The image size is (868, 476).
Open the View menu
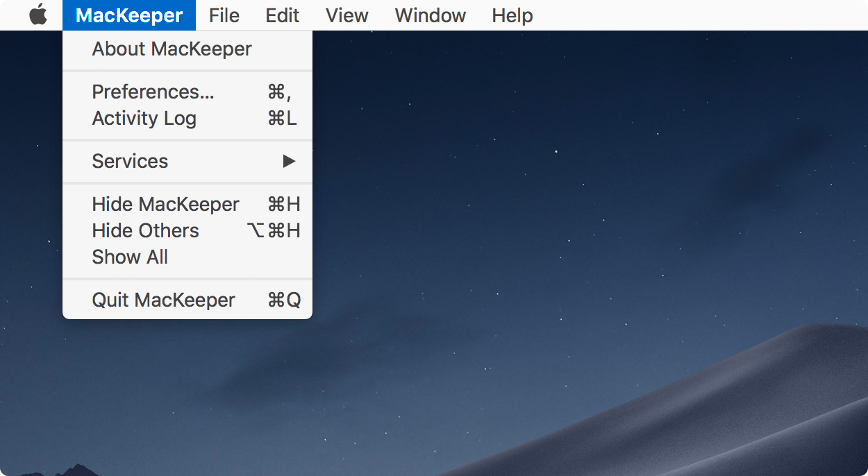click(x=347, y=15)
